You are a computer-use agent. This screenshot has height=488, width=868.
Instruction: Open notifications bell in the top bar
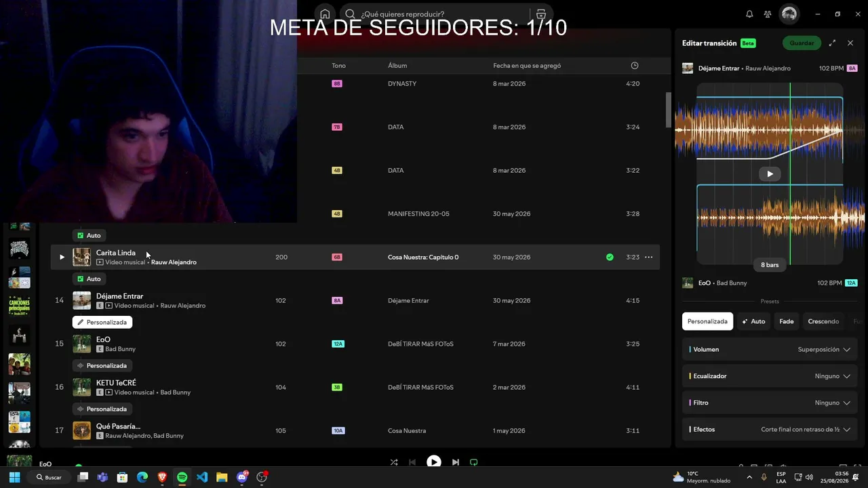point(749,14)
